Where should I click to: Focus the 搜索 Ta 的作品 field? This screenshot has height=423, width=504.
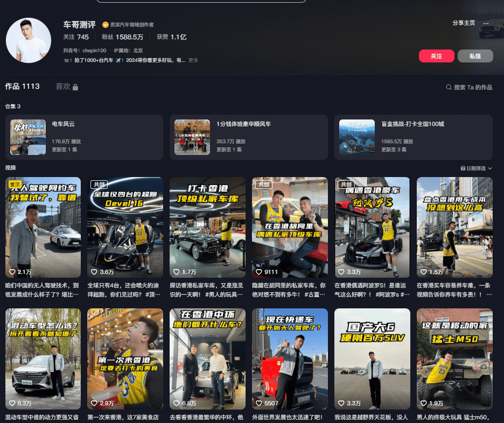[473, 87]
